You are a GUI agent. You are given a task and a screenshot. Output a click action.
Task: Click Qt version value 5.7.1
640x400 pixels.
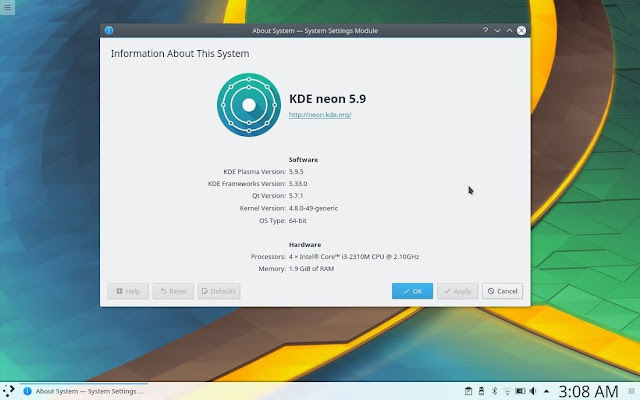296,196
